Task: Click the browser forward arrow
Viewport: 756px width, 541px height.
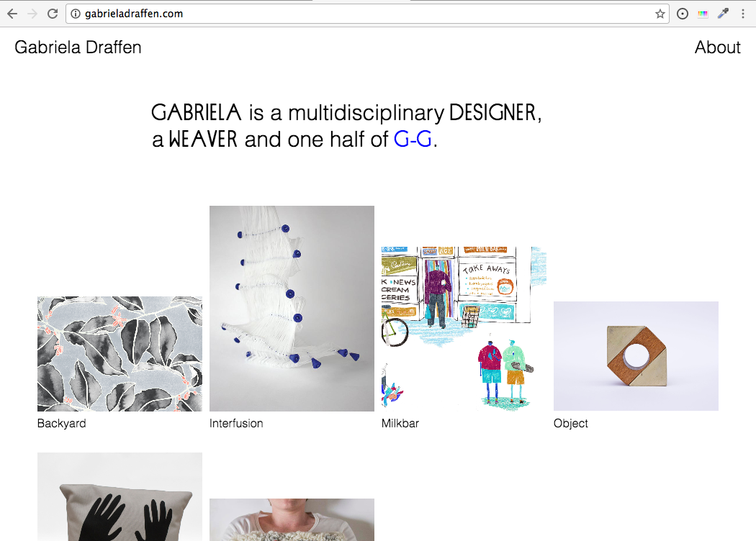Action: 32,14
